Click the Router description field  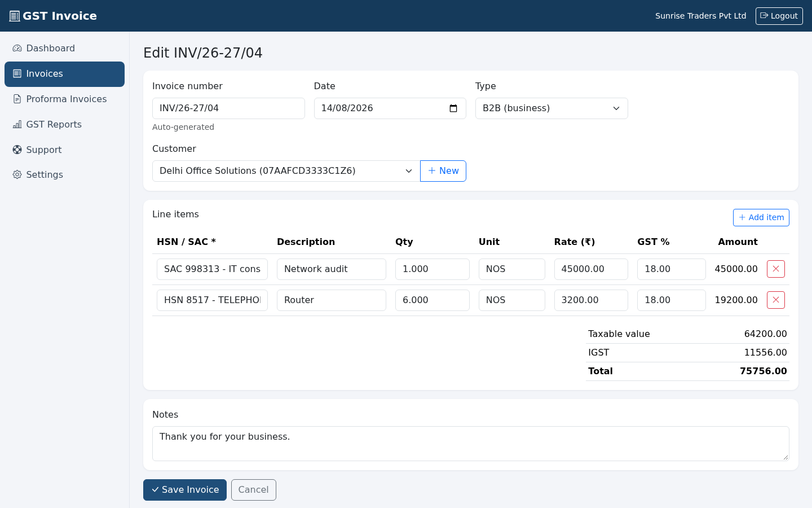(x=332, y=300)
